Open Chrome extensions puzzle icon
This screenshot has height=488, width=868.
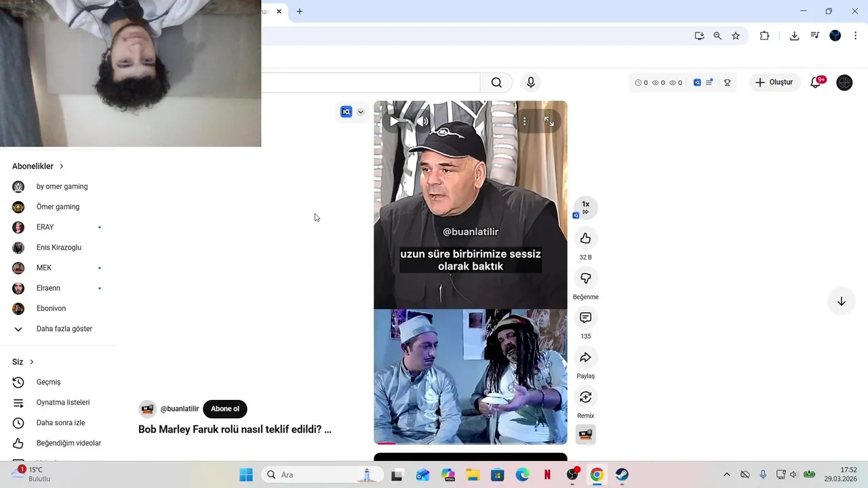pos(764,36)
